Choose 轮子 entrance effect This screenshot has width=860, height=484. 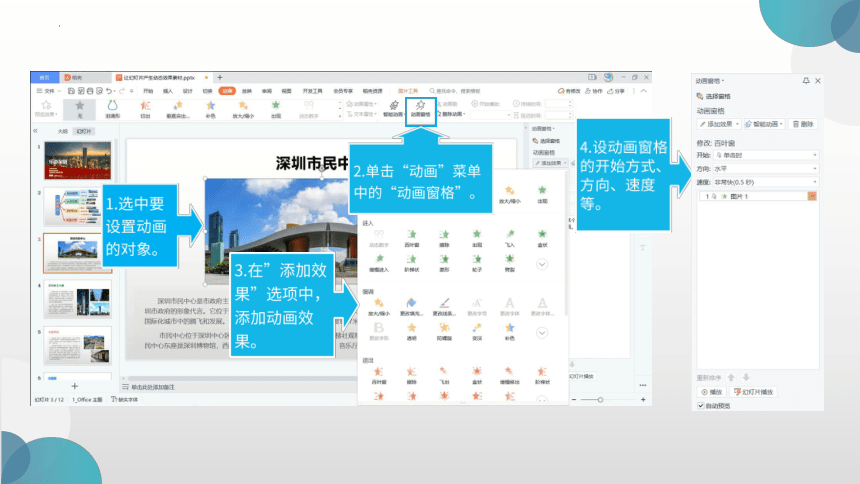pyautogui.click(x=477, y=263)
